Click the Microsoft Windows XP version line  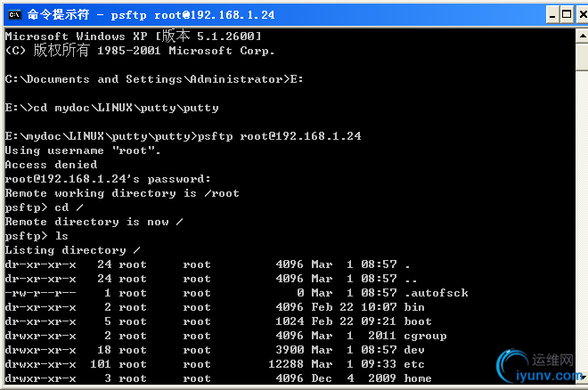133,37
